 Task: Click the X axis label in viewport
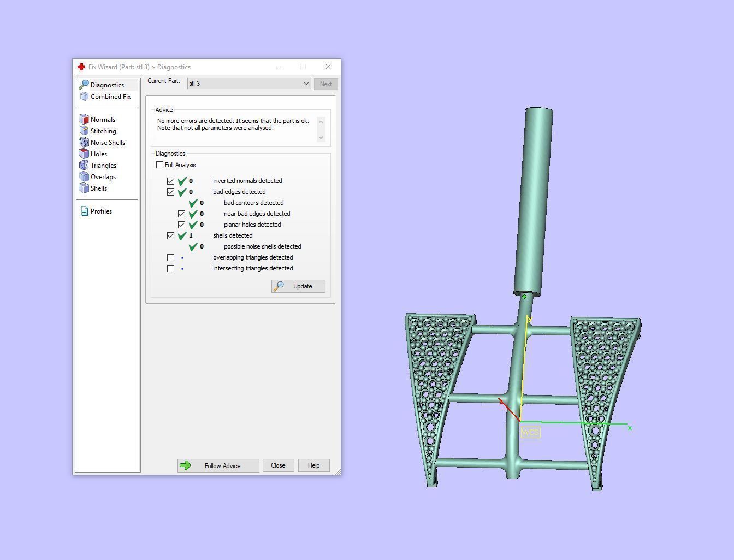point(630,428)
